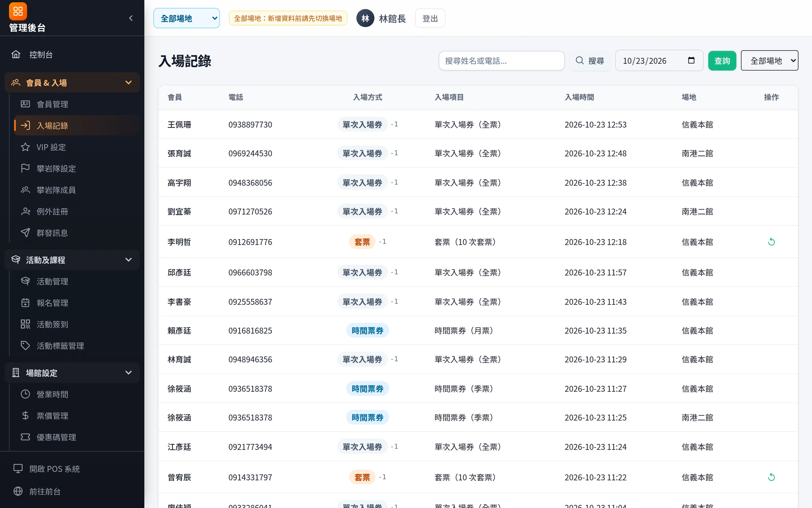The width and height of the screenshot is (812, 508).
Task: Click the 登出 logout button
Action: (430, 18)
